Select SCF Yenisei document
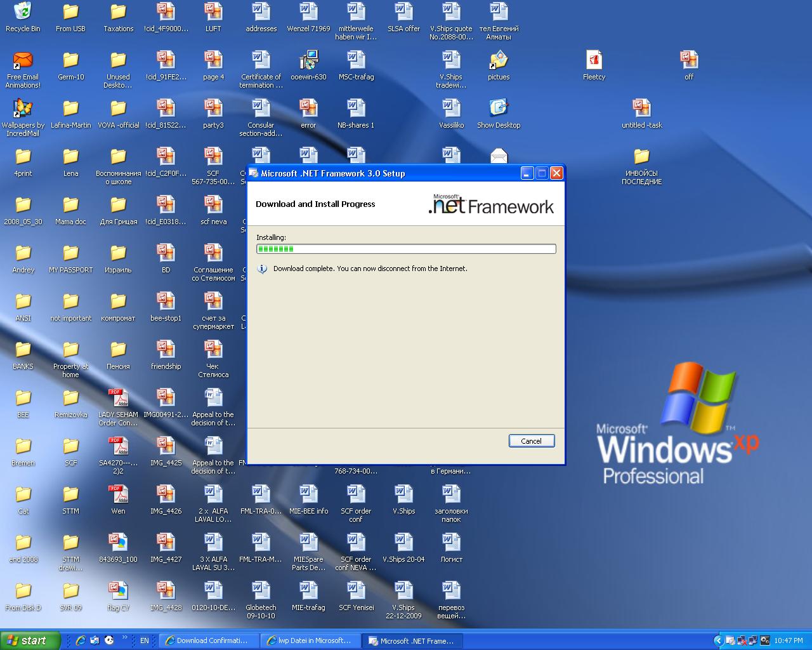The image size is (812, 650). [356, 596]
